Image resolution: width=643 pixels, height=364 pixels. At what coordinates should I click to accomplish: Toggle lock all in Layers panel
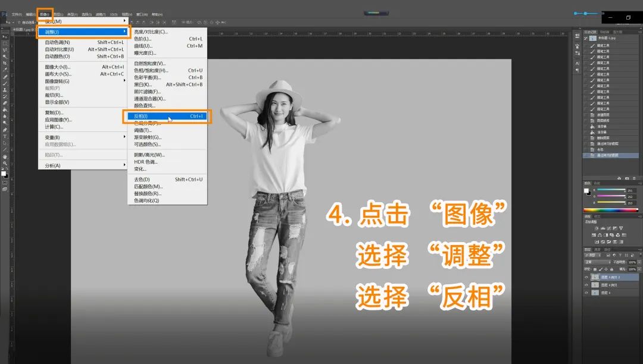(612, 269)
